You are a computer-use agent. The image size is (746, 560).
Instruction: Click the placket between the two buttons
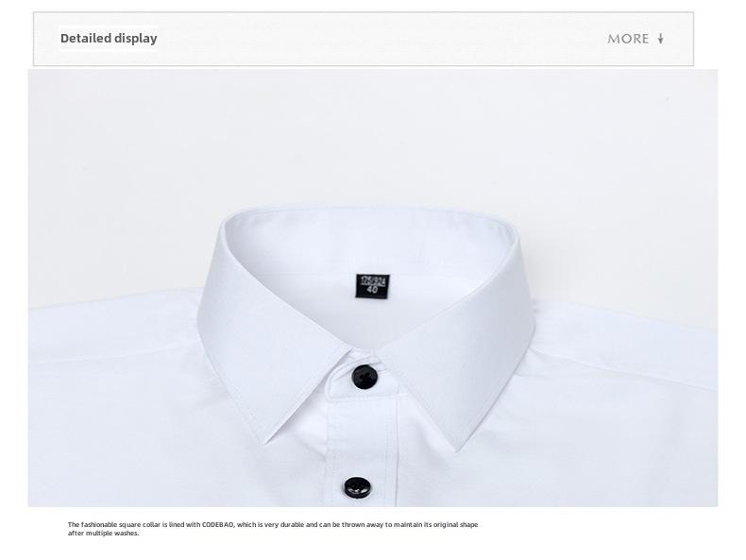(363, 433)
